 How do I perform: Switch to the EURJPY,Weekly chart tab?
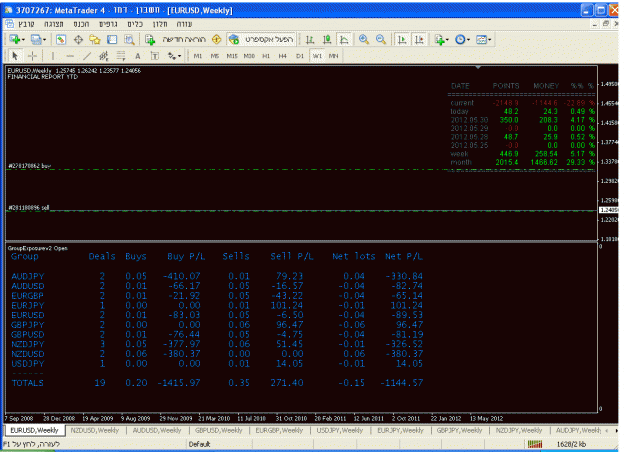point(400,430)
